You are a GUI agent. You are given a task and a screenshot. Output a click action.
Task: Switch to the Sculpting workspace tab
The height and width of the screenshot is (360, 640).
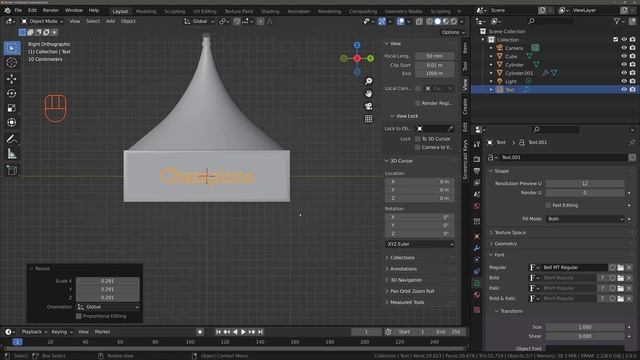(x=175, y=11)
